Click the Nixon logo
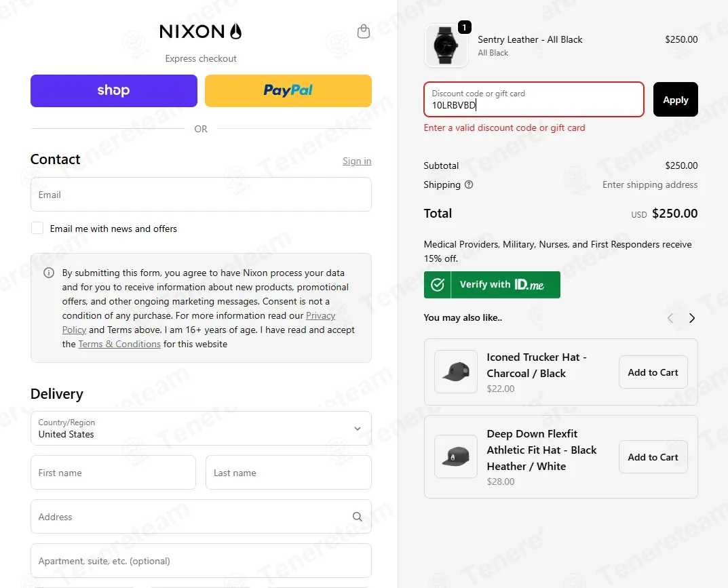 (201, 31)
